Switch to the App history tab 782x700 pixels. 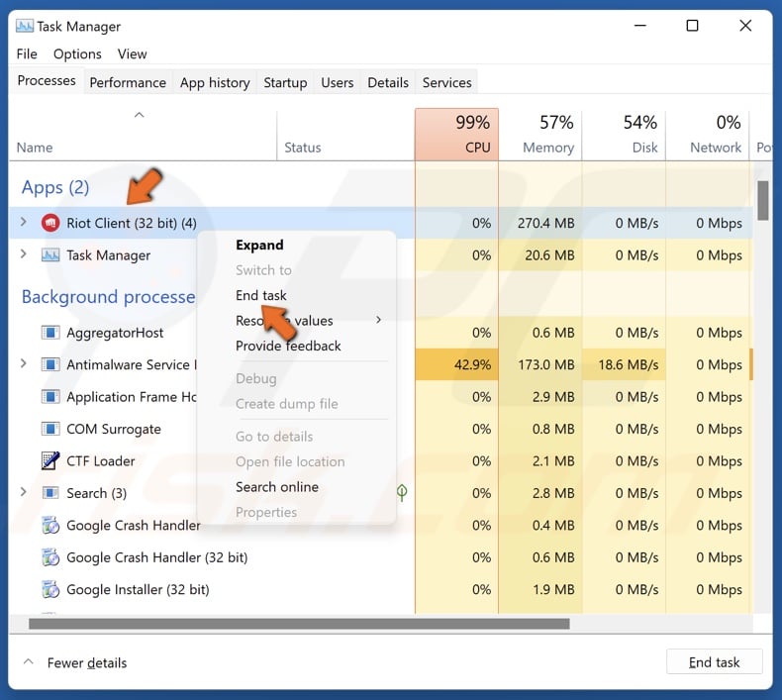click(215, 82)
